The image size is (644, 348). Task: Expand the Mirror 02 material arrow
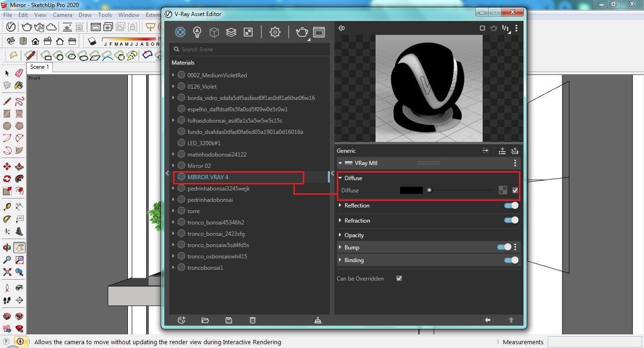[x=174, y=166]
